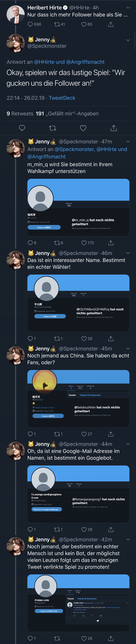Like the m_min_q tweet with 175 likes

tap(84, 243)
